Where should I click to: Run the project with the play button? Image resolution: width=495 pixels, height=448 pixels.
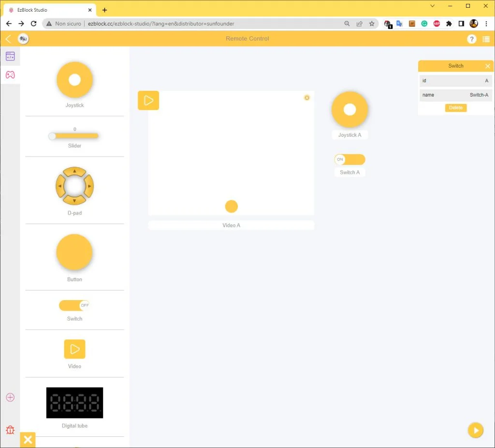click(475, 430)
